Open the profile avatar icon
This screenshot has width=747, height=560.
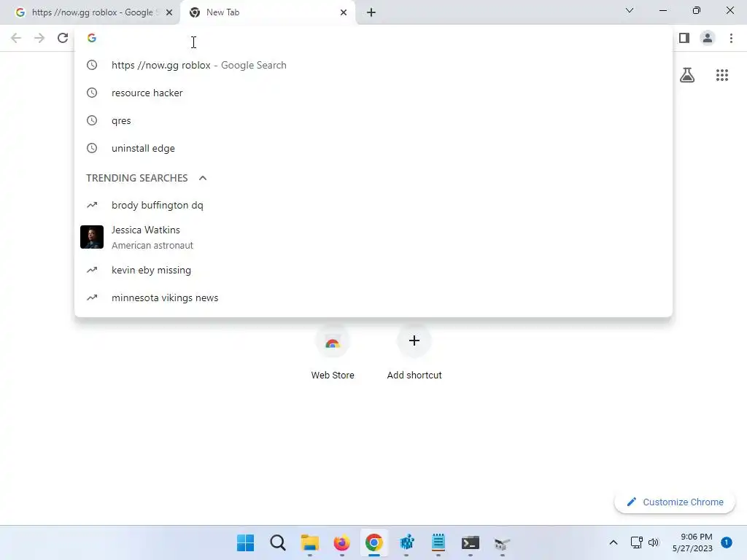coord(708,38)
